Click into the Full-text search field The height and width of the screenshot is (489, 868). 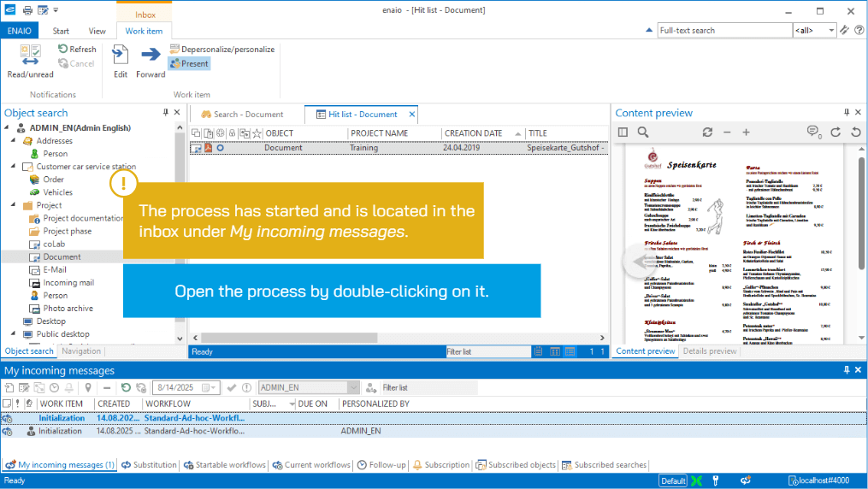coord(723,31)
